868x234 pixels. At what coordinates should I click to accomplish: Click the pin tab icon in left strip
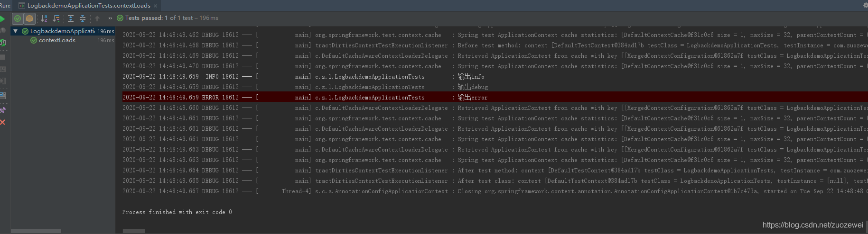[x=3, y=110]
